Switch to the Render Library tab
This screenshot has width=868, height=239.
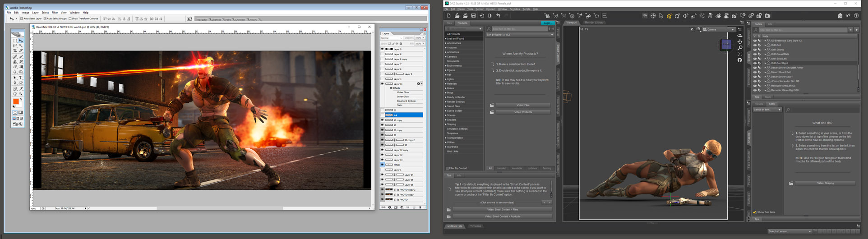594,23
